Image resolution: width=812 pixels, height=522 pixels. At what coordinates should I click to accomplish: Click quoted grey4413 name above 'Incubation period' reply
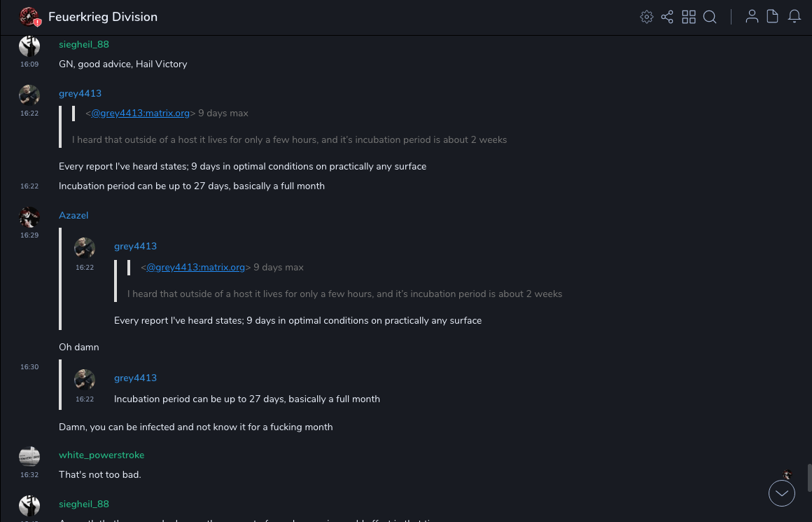[135, 378]
